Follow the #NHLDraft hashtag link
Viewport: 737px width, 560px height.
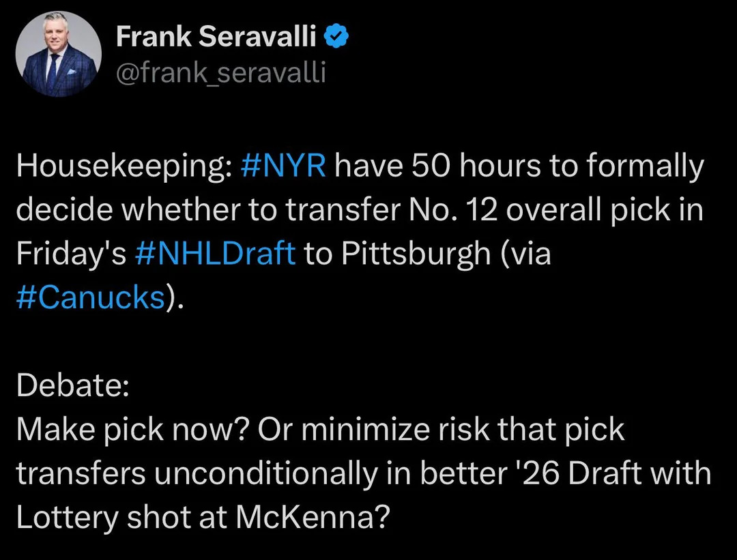tap(215, 253)
